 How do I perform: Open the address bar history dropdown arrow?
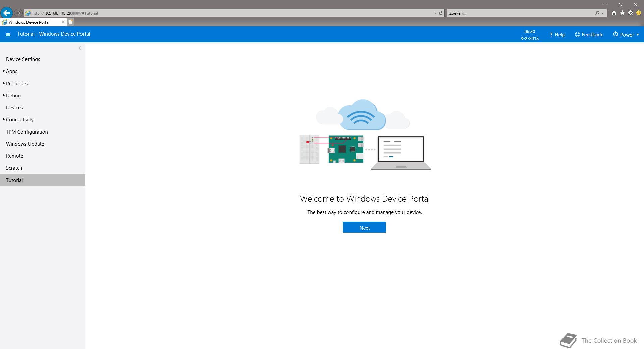435,13
